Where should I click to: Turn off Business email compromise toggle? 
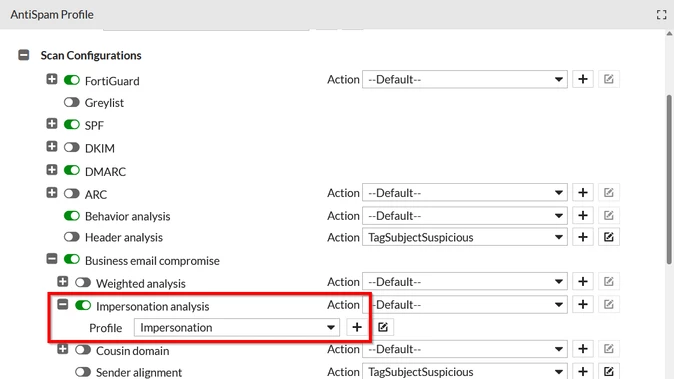pyautogui.click(x=72, y=260)
